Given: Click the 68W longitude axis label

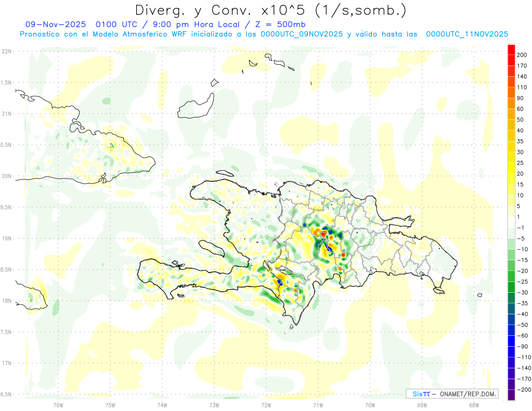Looking at the screenshot, I should coord(474,405).
